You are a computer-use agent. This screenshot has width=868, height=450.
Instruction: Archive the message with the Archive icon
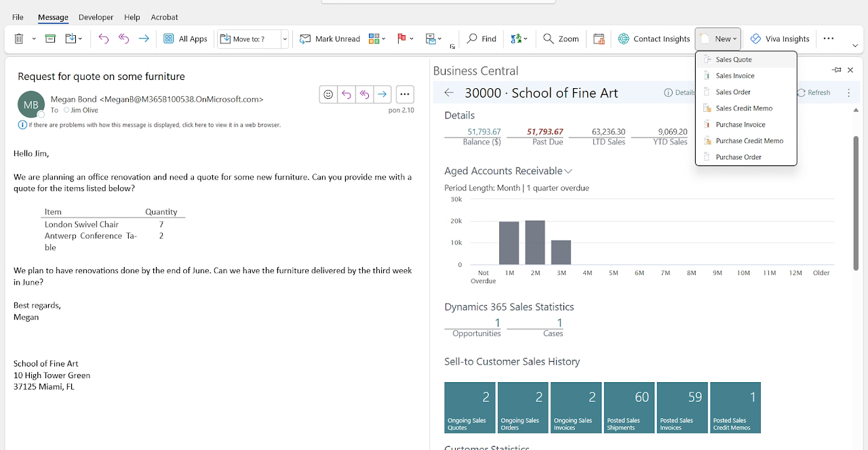click(x=50, y=39)
